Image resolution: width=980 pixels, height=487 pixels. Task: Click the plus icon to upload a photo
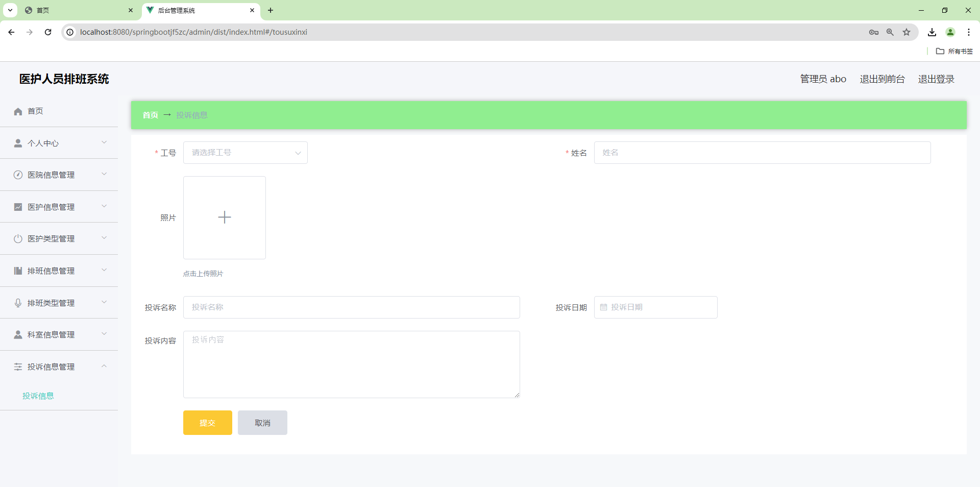pyautogui.click(x=225, y=217)
